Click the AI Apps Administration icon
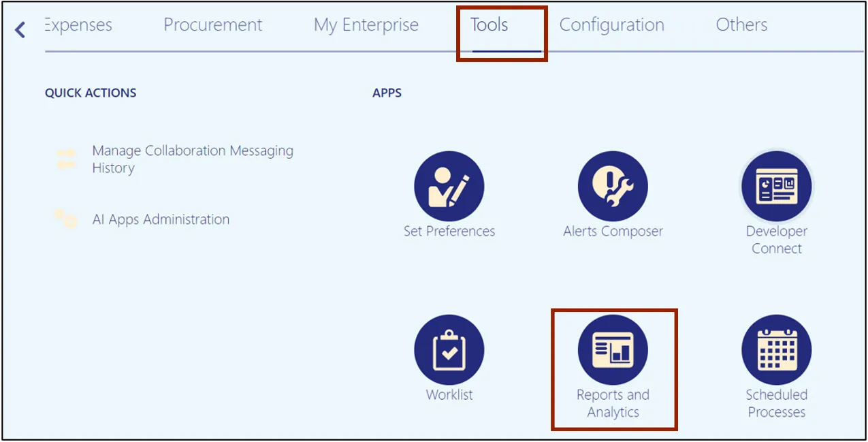 pyautogui.click(x=66, y=219)
